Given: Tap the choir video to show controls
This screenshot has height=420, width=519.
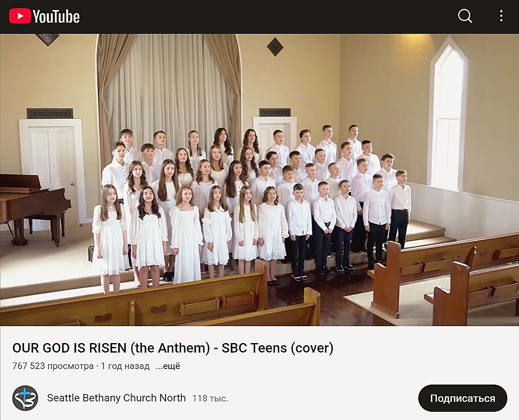Looking at the screenshot, I should tap(259, 179).
